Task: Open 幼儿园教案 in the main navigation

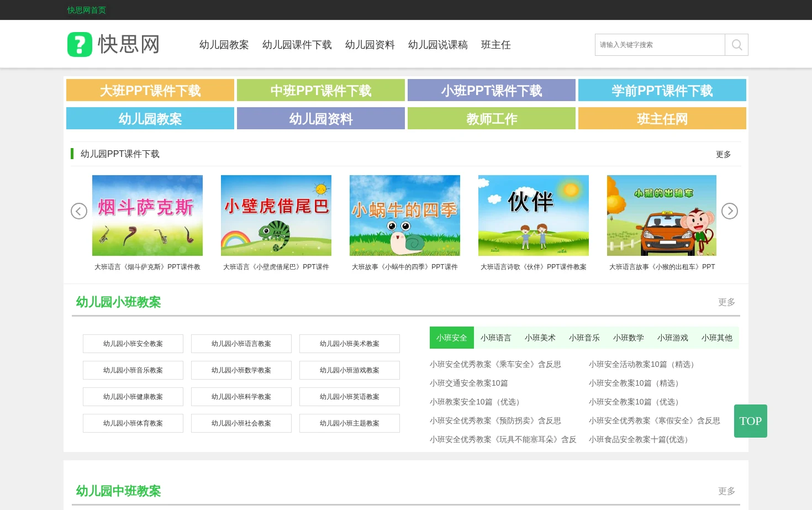Action: (x=224, y=45)
